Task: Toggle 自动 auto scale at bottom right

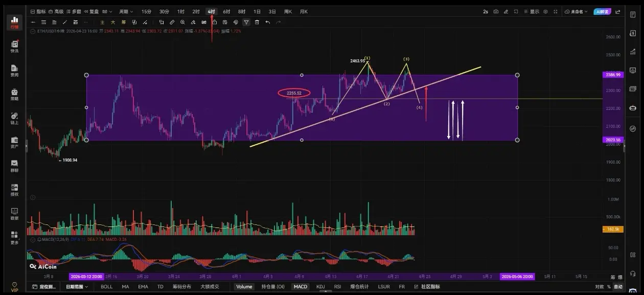Action: (618, 287)
